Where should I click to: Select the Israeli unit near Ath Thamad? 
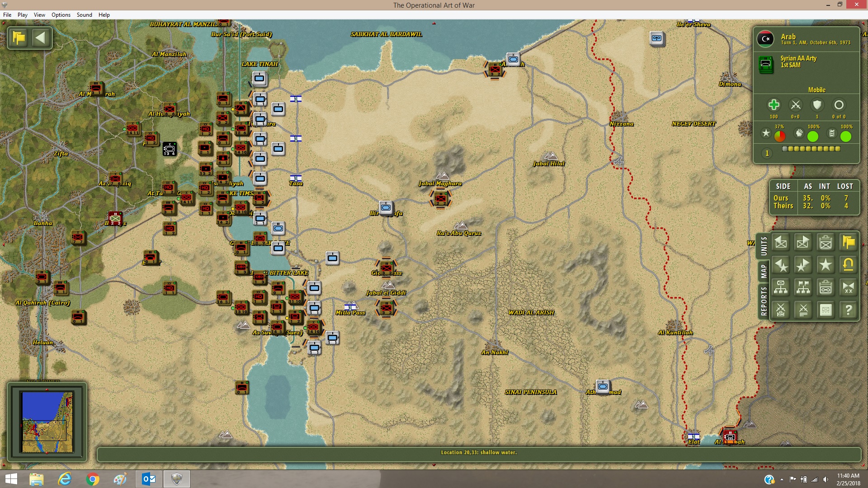click(x=603, y=386)
